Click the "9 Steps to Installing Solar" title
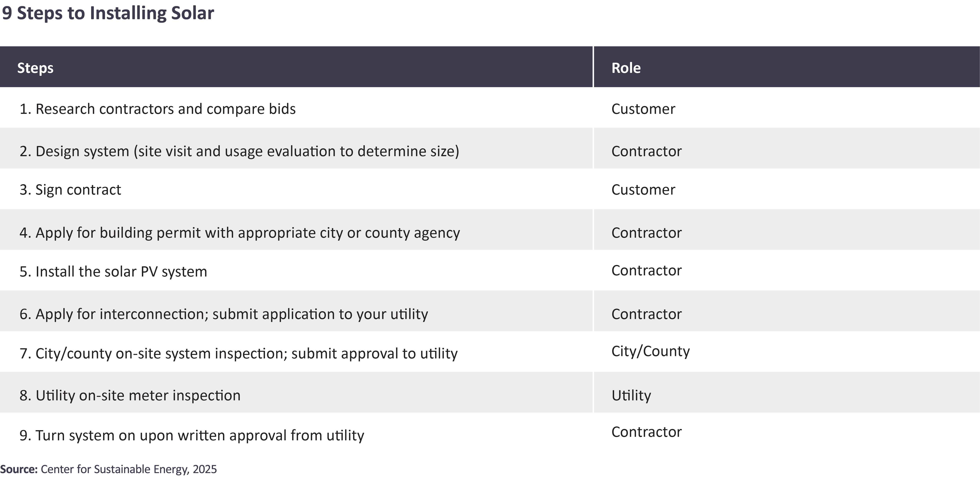This screenshot has height=477, width=980. pyautogui.click(x=108, y=13)
